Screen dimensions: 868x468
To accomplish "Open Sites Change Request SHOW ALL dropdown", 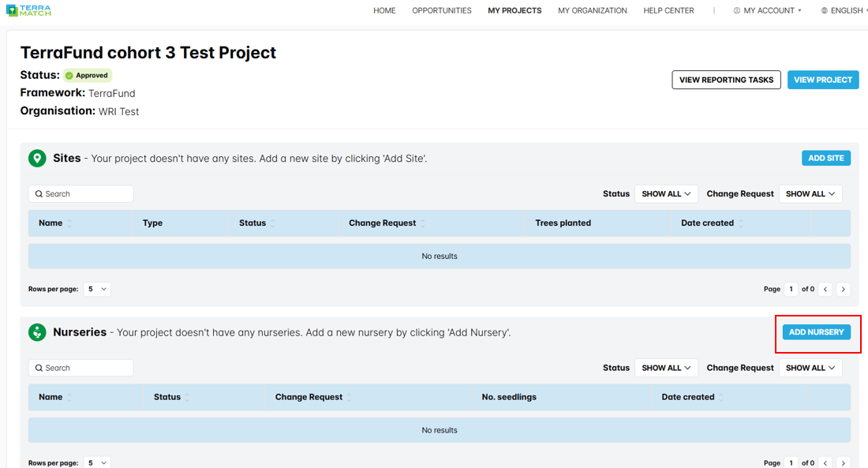I will [x=810, y=194].
